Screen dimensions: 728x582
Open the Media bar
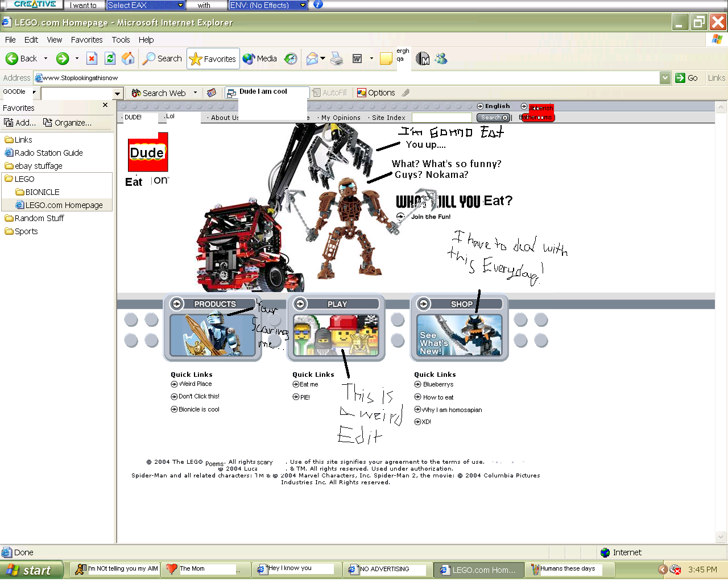click(x=259, y=59)
